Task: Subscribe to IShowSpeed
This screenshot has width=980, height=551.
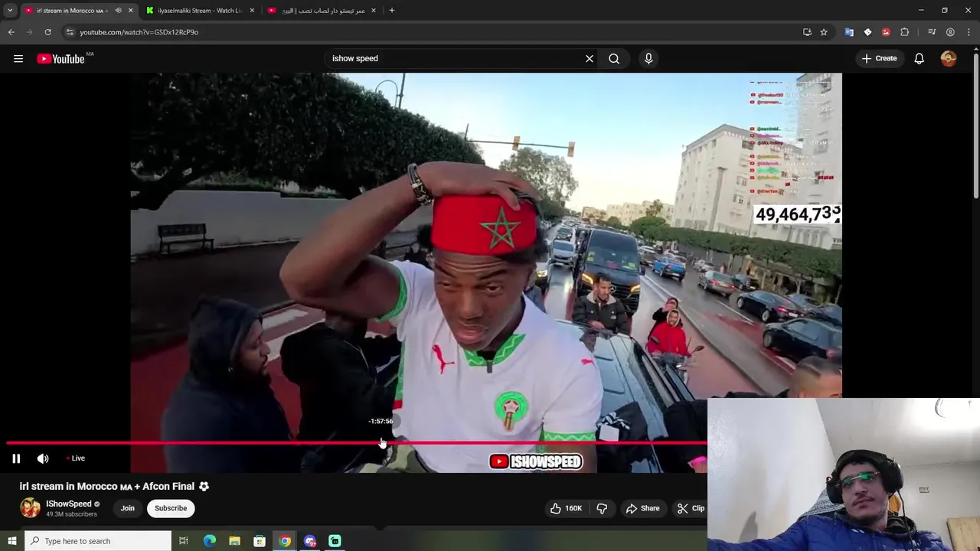Action: tap(171, 508)
